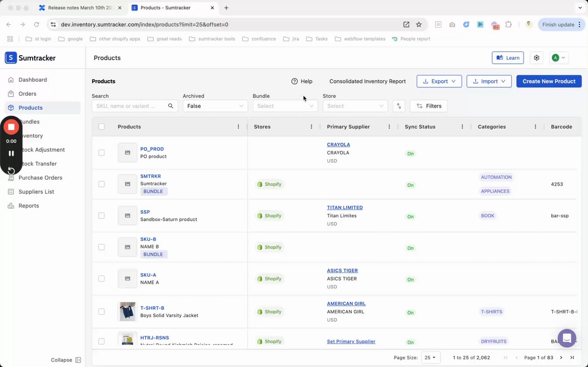The image size is (588, 367).
Task: Click Create New Product button
Action: tap(548, 81)
